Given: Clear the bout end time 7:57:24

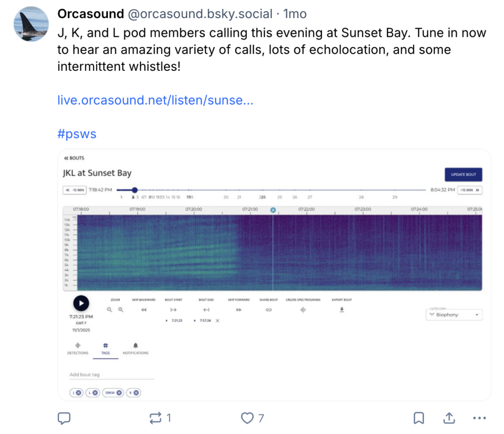Looking at the screenshot, I should pos(218,320).
